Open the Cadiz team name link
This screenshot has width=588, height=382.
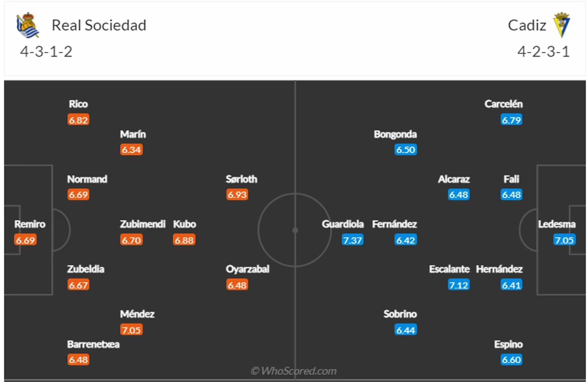527,25
